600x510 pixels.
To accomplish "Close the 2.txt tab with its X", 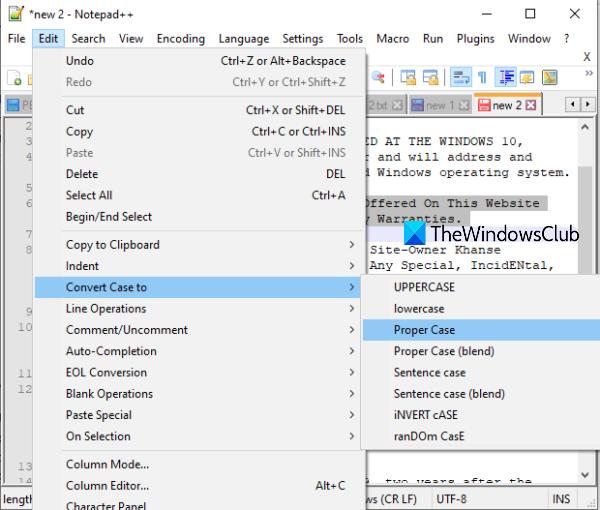I will 397,105.
